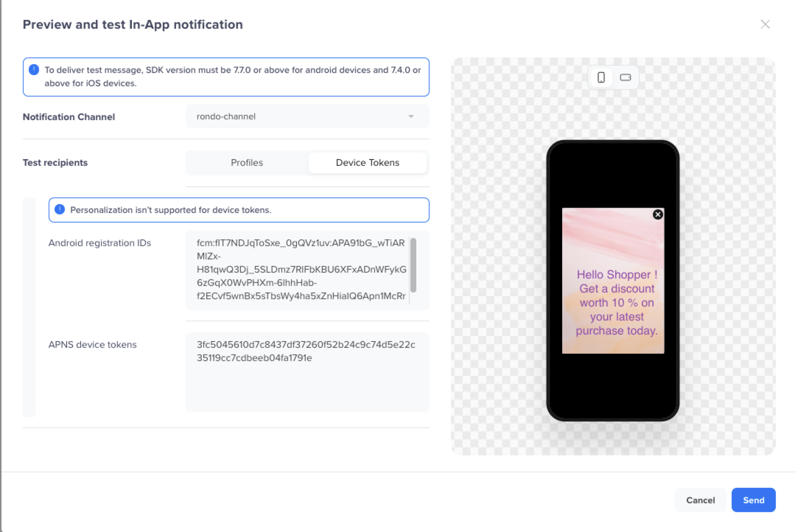Select the Device Tokens option
This screenshot has width=795, height=532.
click(x=367, y=162)
